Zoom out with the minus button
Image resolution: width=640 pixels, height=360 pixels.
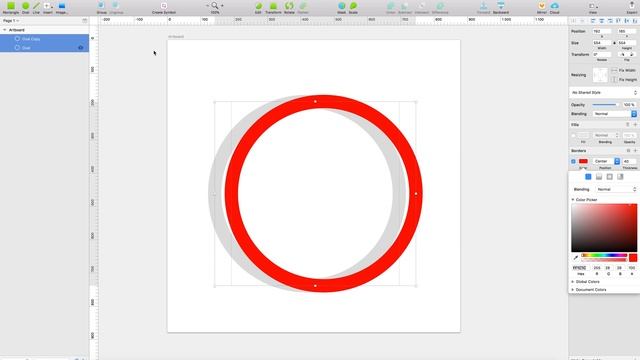click(207, 6)
